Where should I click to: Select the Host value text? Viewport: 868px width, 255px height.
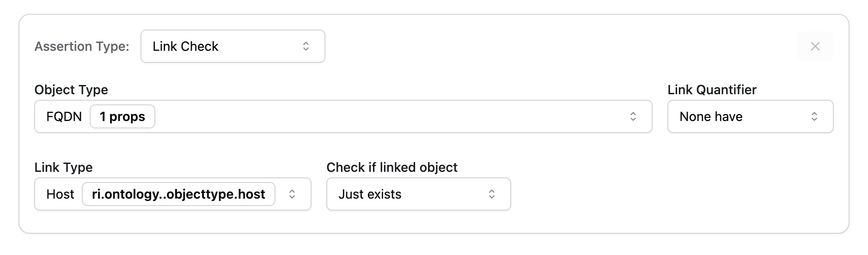pos(60,194)
